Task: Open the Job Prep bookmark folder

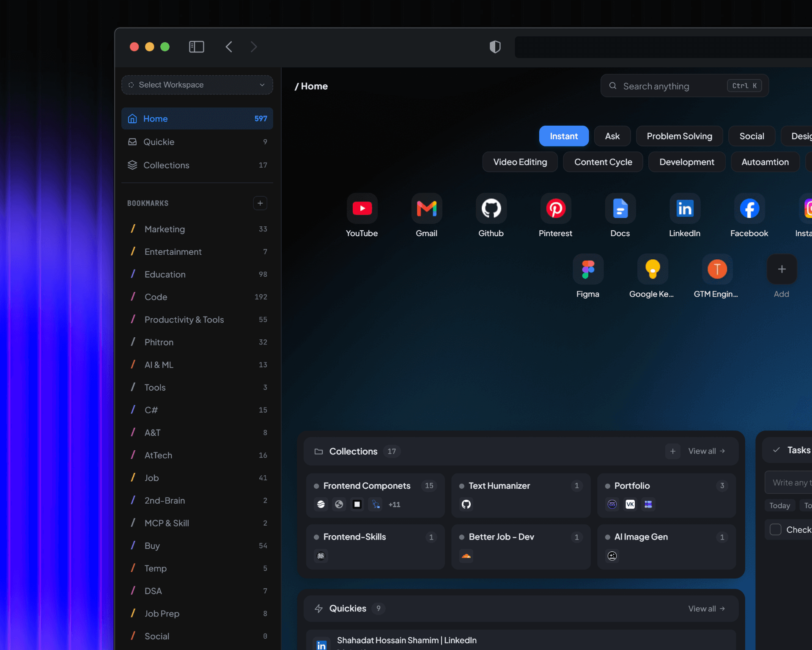Action: pyautogui.click(x=197, y=614)
